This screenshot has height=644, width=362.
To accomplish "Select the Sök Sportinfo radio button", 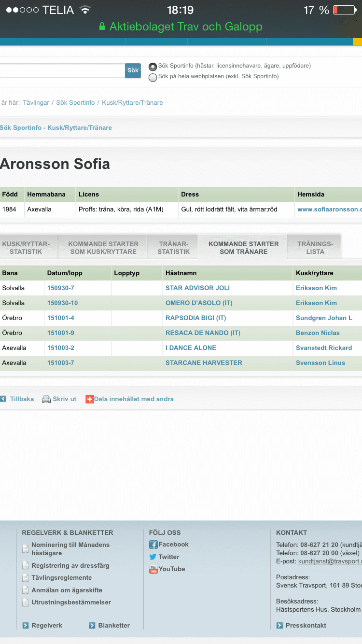I will point(153,67).
